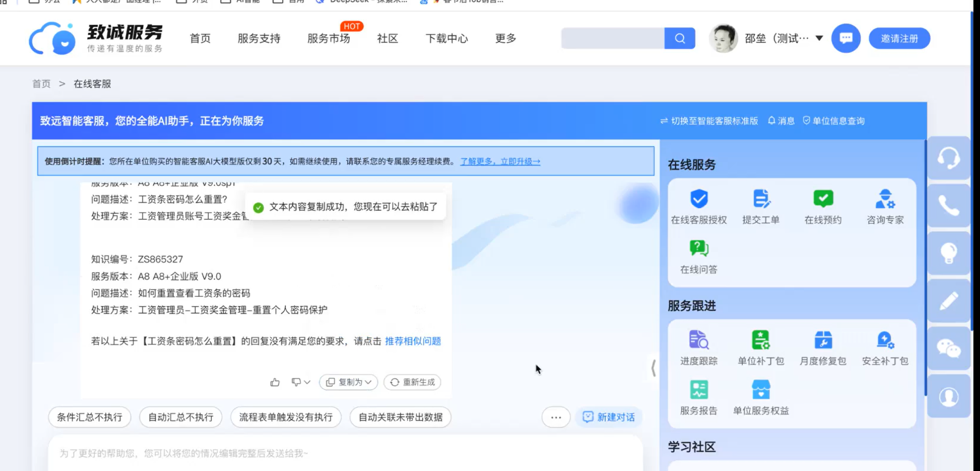Expand the 复制为 dropdown
Viewport: 980px width, 471px height.
[x=349, y=382]
